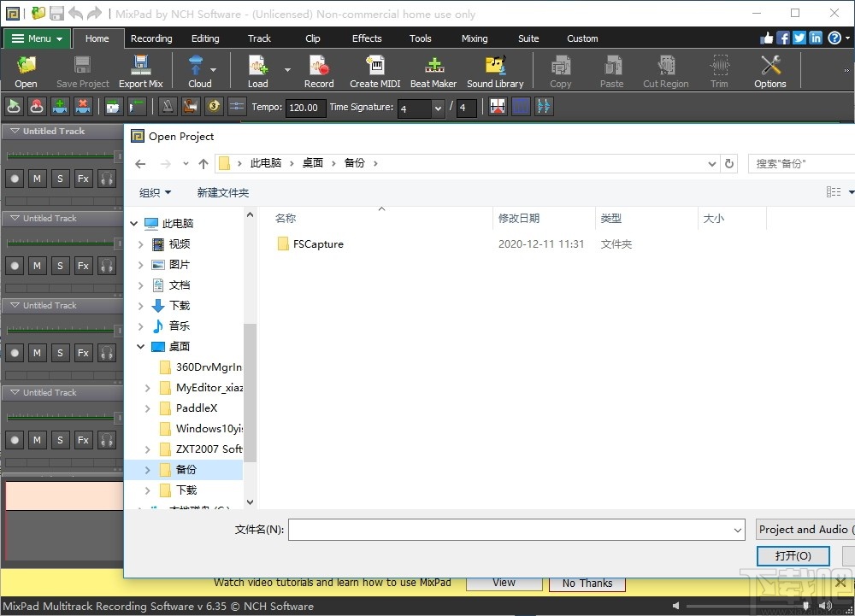
Task: Click the count-in icon showing number 3
Action: coord(214,106)
